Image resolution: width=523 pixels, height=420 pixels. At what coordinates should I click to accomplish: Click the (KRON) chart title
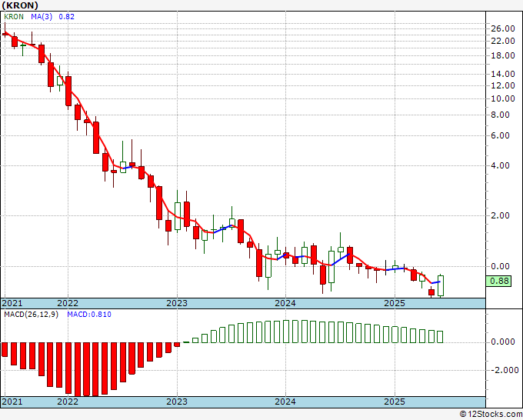20,5
